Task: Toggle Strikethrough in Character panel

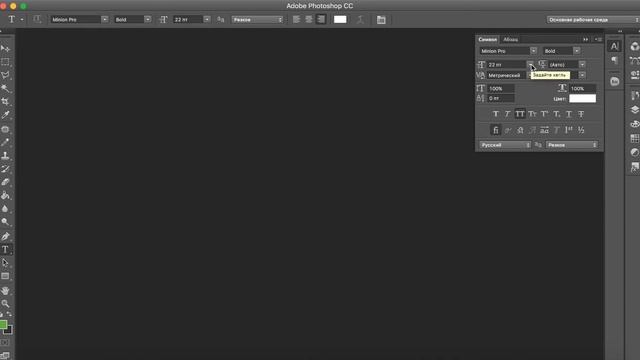Action: tap(581, 114)
